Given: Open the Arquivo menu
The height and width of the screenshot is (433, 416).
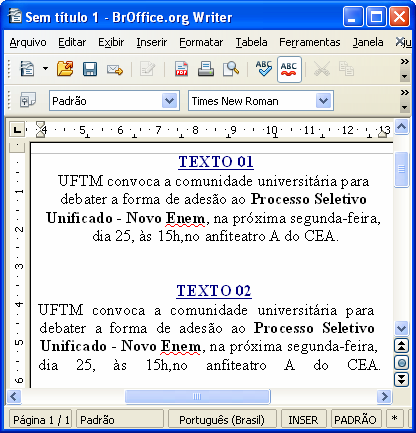Looking at the screenshot, I should (x=28, y=42).
